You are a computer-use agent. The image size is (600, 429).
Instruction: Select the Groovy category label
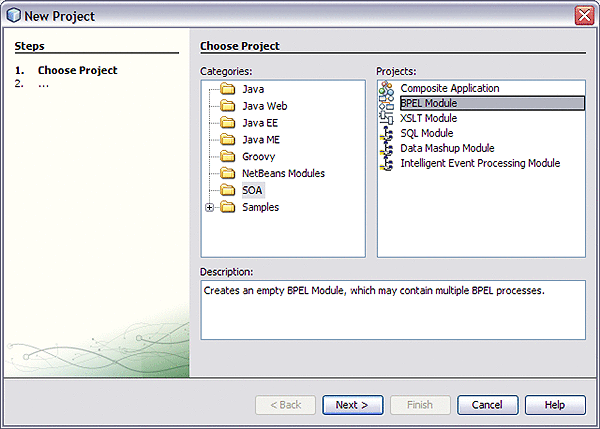click(x=258, y=157)
